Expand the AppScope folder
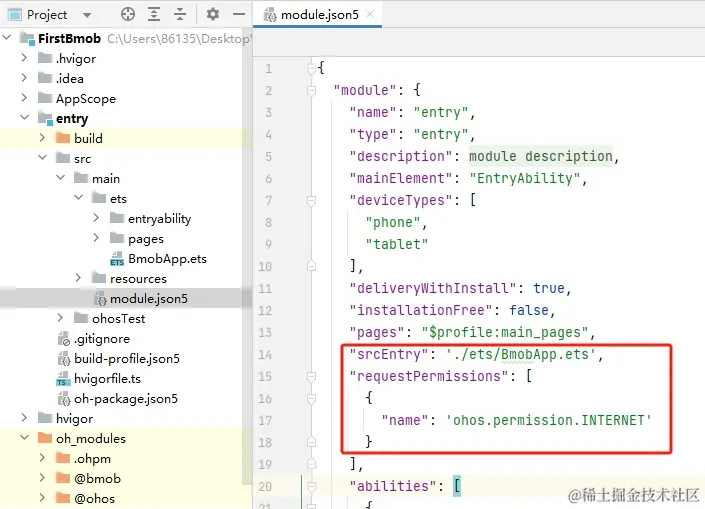 coord(24,98)
